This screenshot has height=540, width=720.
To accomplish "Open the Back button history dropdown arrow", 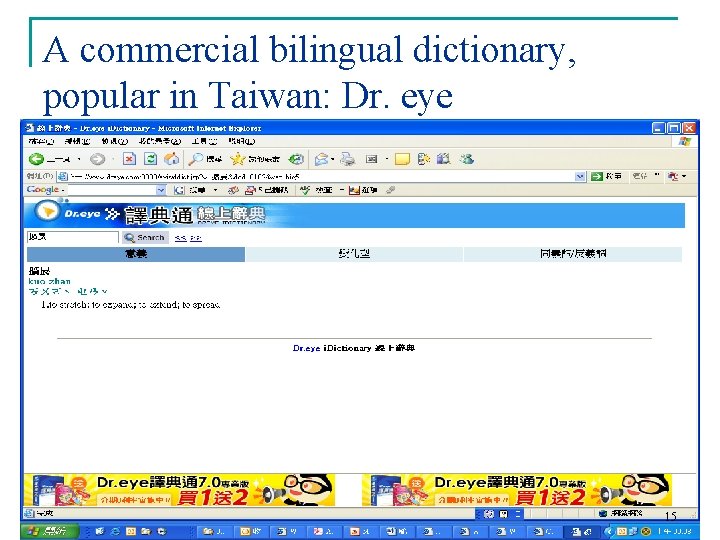I will [79, 159].
